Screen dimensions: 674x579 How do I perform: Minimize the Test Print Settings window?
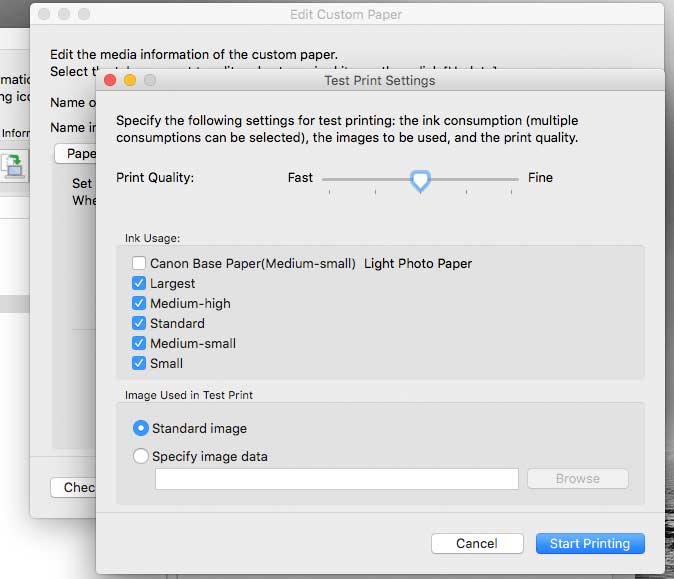130,80
